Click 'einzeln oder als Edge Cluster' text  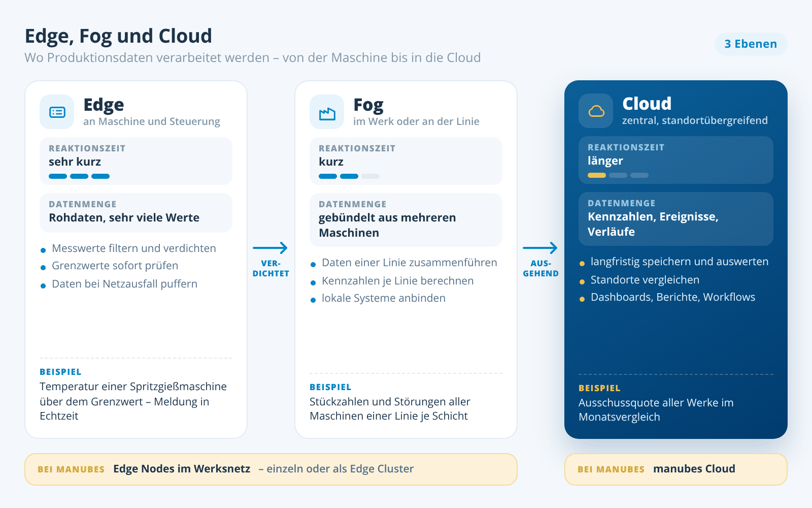[x=340, y=469]
